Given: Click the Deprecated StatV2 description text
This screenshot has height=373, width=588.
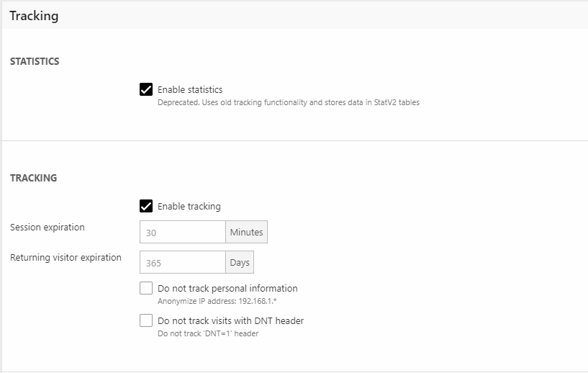Looking at the screenshot, I should pos(288,102).
